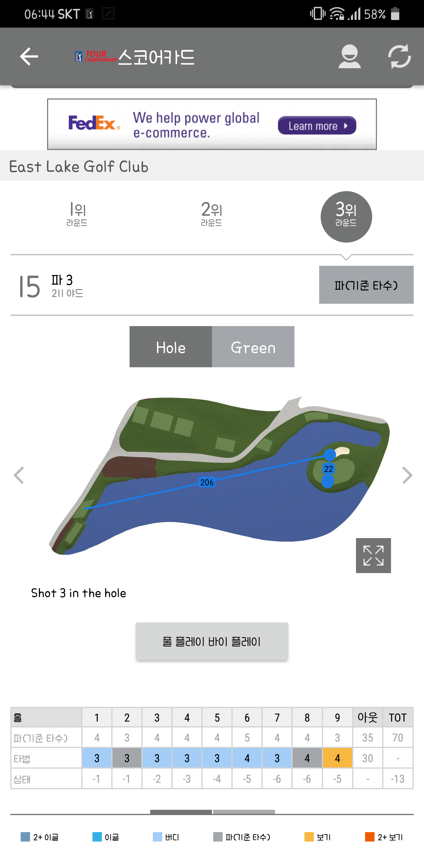Select round 3 circle
The image size is (424, 868).
pos(346,217)
